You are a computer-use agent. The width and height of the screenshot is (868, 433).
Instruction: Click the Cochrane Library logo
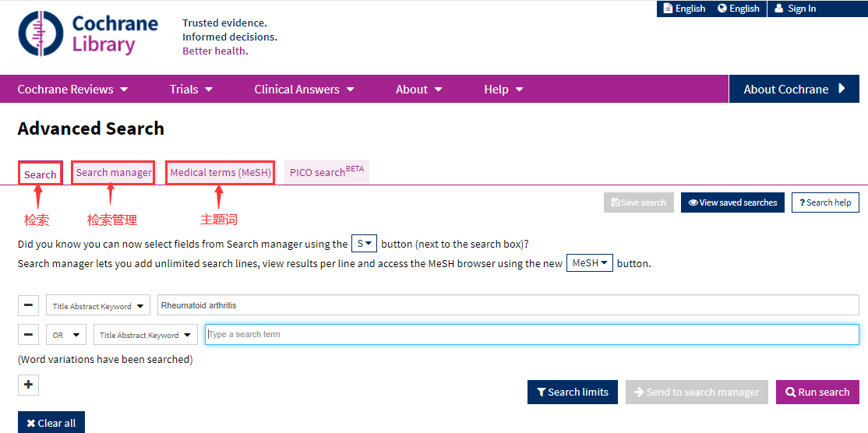(88, 34)
